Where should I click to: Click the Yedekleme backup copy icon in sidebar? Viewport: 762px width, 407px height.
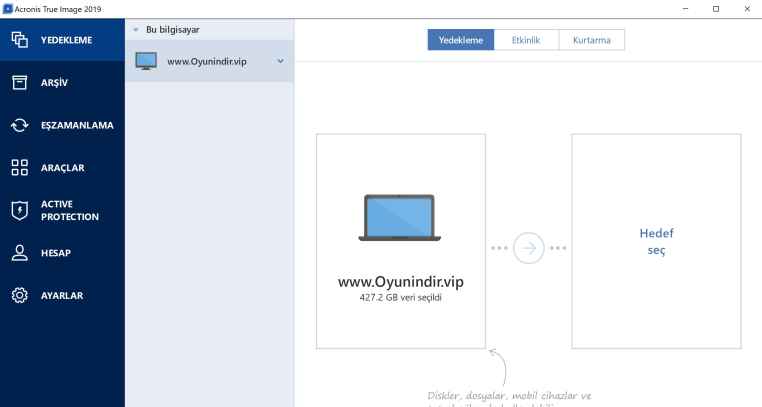click(x=19, y=40)
